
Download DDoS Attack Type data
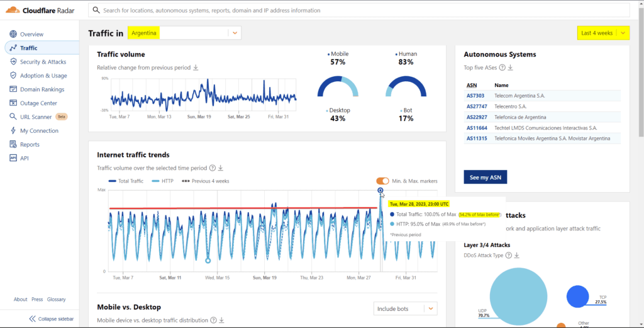click(x=517, y=255)
